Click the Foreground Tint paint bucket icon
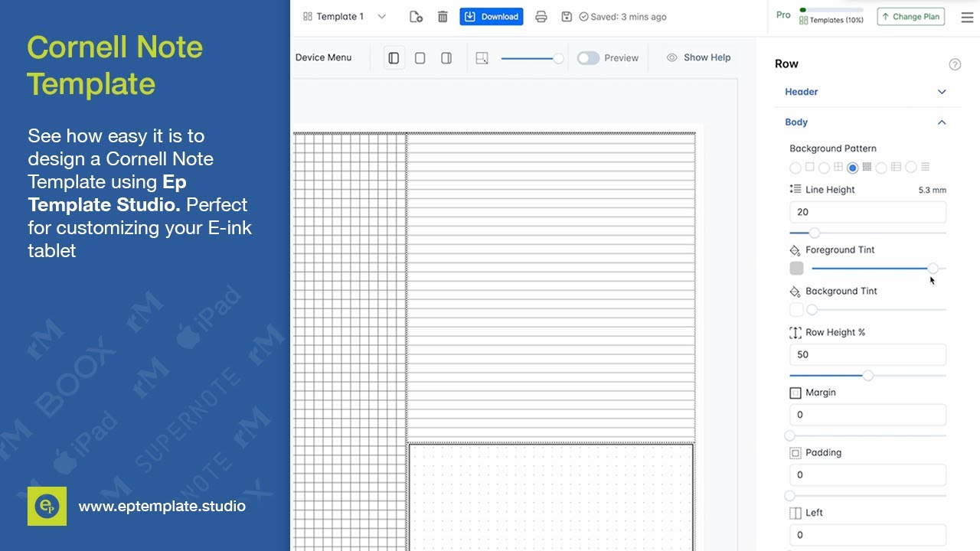Image resolution: width=980 pixels, height=551 pixels. [795, 250]
